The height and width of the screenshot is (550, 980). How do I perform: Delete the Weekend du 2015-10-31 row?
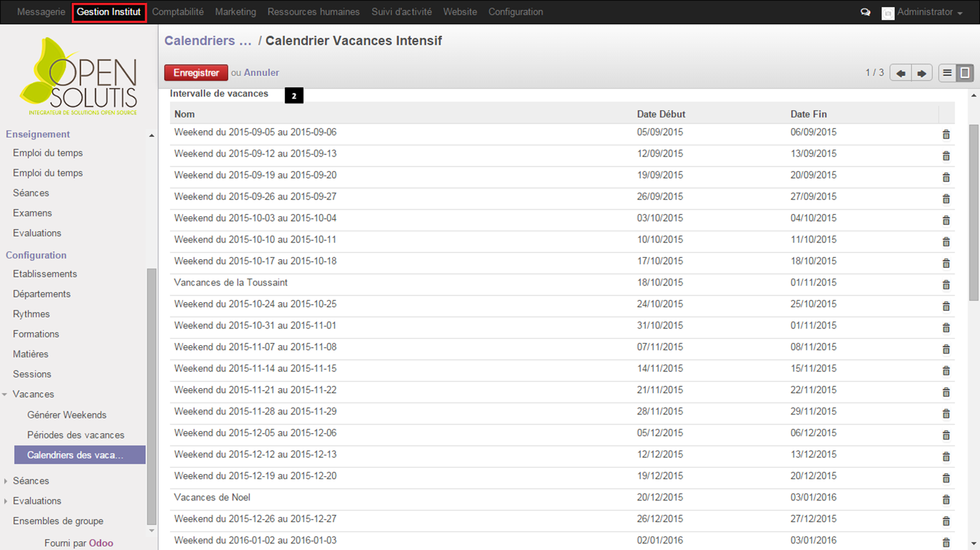946,328
